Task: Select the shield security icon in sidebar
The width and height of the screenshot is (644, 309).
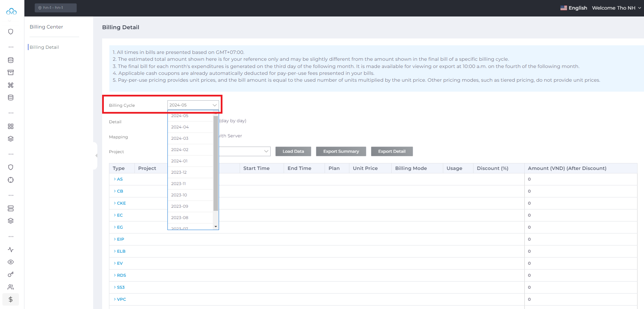Action: [11, 31]
